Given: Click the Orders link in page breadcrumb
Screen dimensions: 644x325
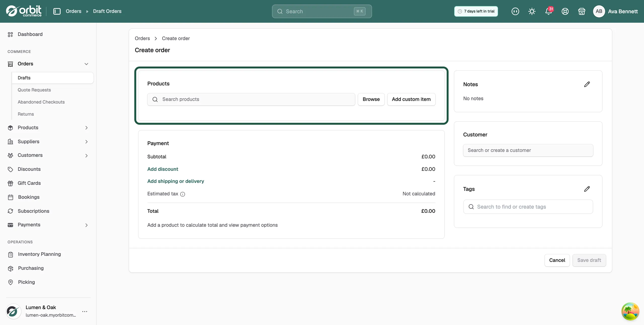Looking at the screenshot, I should point(142,38).
